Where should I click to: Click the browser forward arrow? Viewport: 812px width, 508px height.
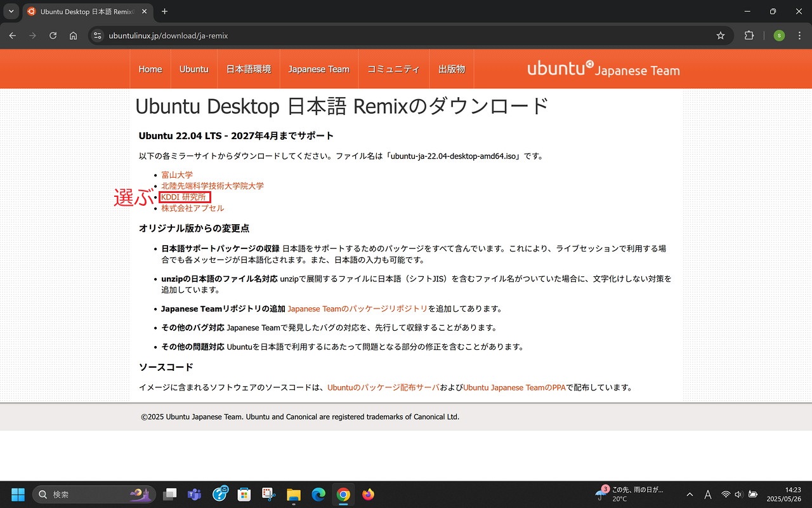[x=33, y=36]
